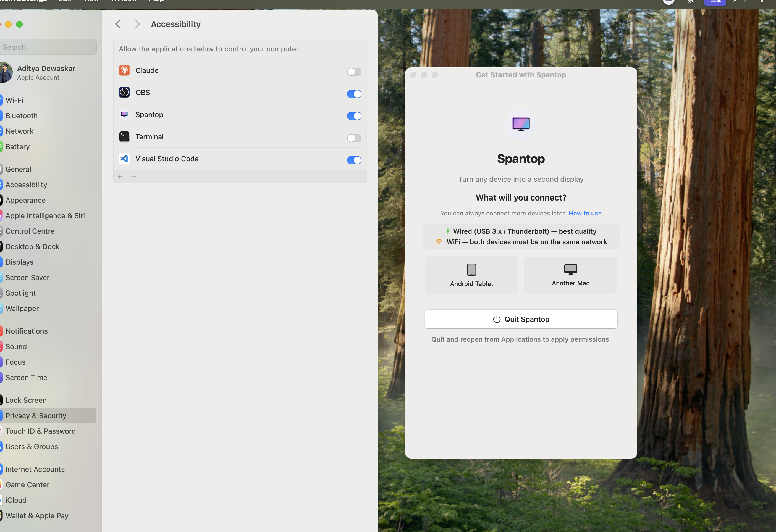
Task: Select Focus in the sidebar
Action: click(x=48, y=362)
